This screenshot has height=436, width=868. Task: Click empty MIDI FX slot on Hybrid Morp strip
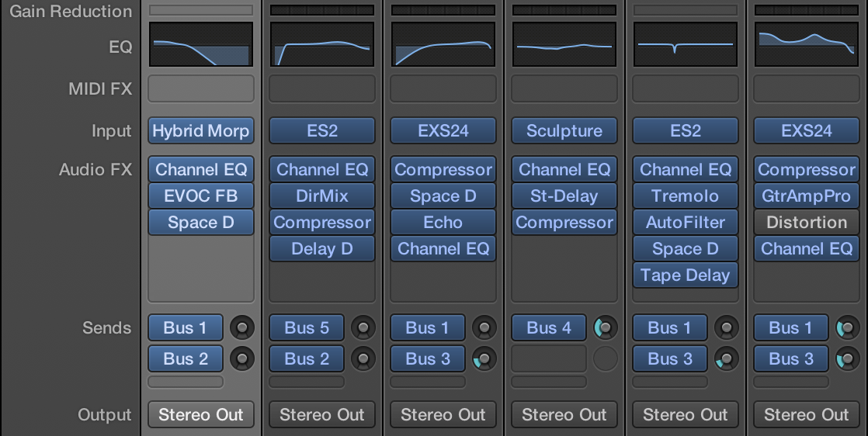point(201,88)
